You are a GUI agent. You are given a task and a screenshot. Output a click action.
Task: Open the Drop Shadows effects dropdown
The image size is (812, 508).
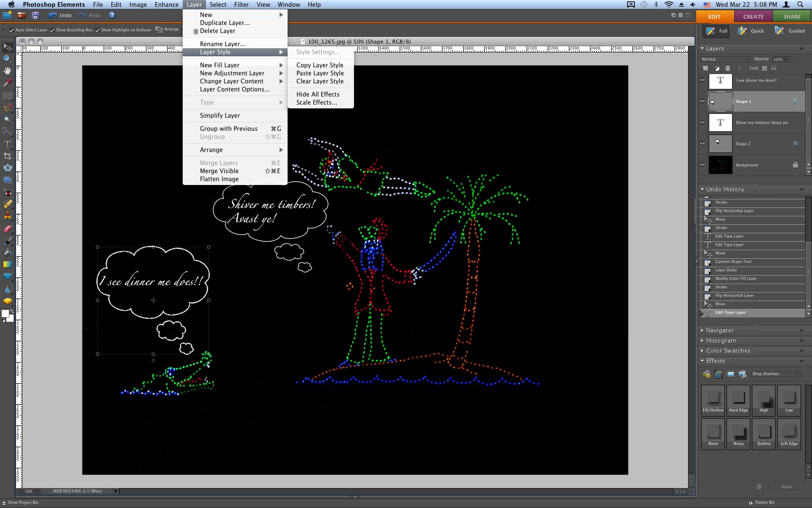point(776,374)
